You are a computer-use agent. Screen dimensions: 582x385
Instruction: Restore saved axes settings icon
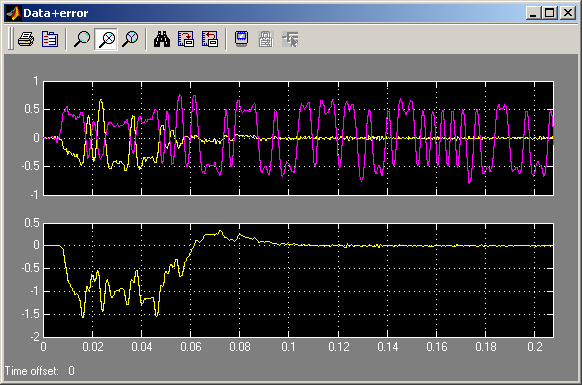210,39
